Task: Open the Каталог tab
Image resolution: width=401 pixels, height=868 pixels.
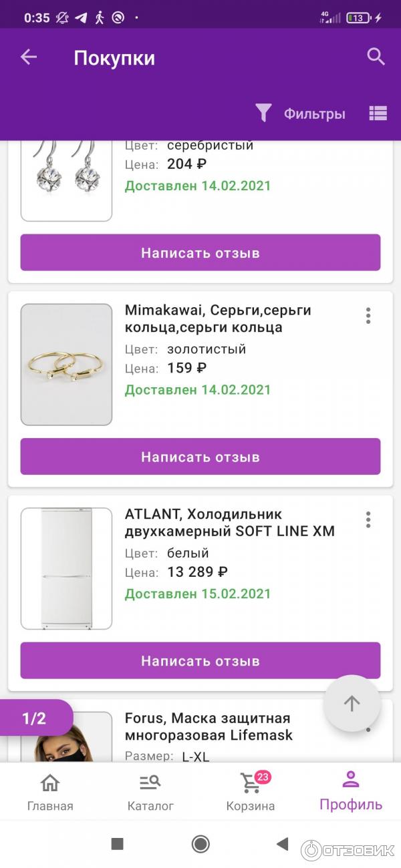Action: (150, 792)
